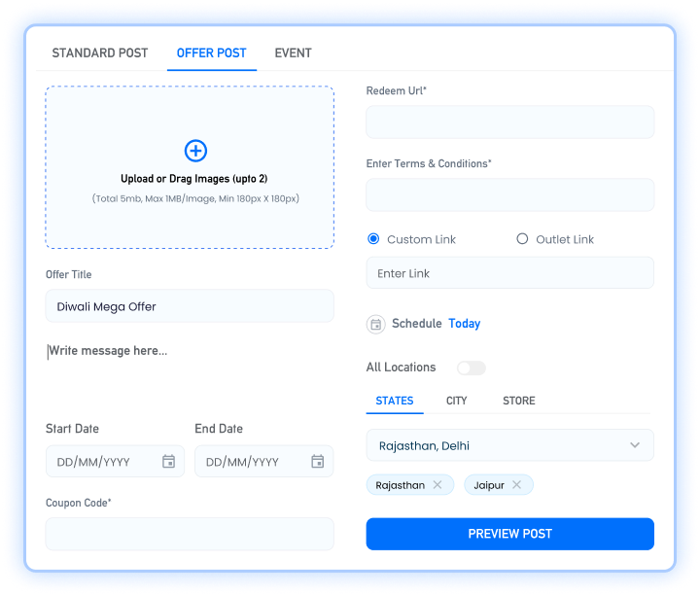Image resolution: width=700 pixels, height=596 pixels.
Task: Open the End Date calendar icon
Action: pos(317,461)
